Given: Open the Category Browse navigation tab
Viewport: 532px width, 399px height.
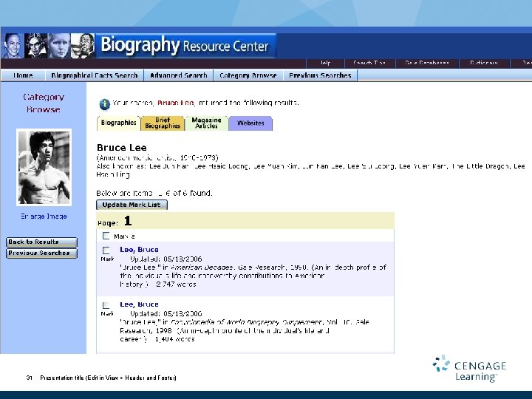Looking at the screenshot, I should 248,75.
